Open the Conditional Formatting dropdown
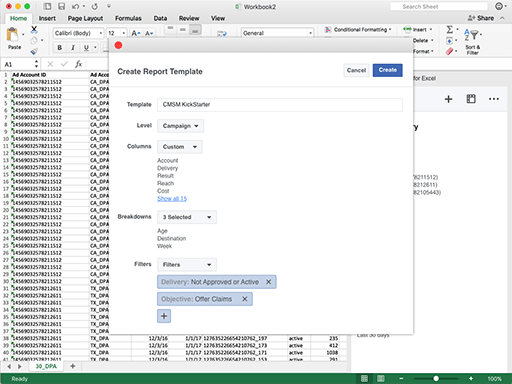The height and width of the screenshot is (384, 512). (358, 30)
